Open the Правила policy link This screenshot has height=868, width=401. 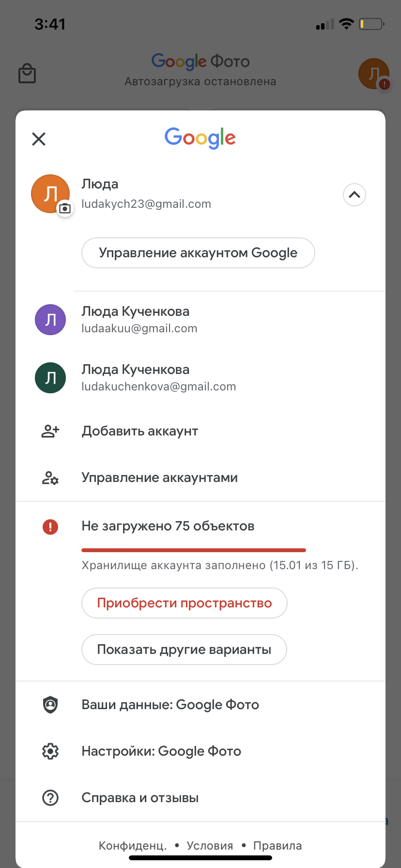(278, 846)
